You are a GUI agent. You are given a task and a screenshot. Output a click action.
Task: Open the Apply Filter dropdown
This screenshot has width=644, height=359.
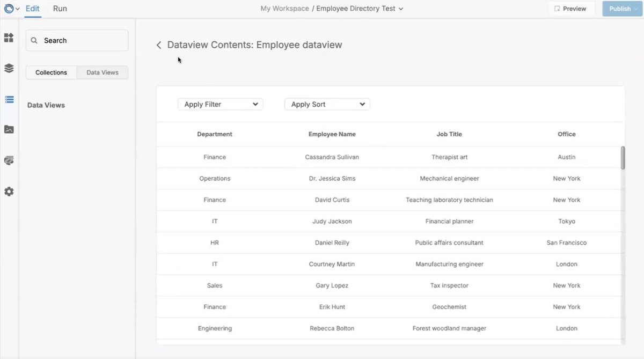click(221, 104)
